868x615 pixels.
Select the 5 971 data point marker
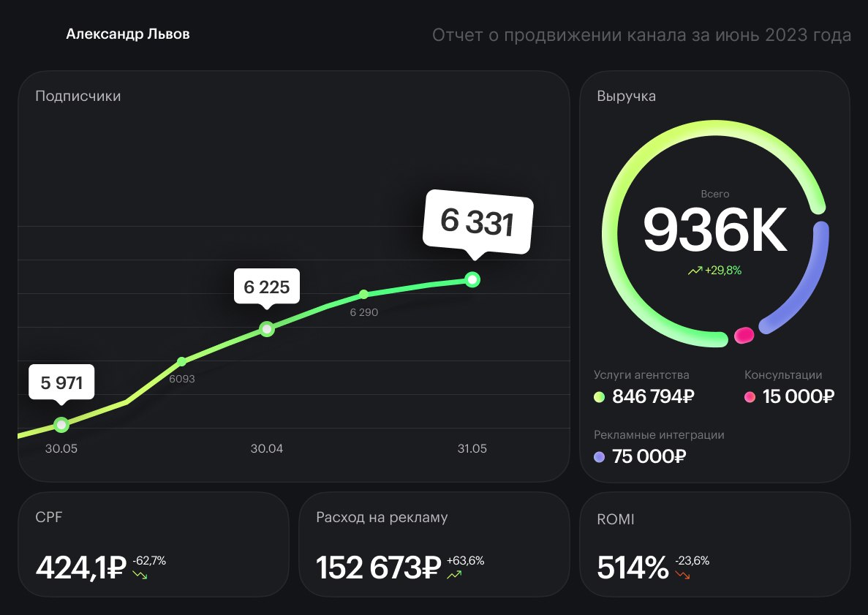61,424
